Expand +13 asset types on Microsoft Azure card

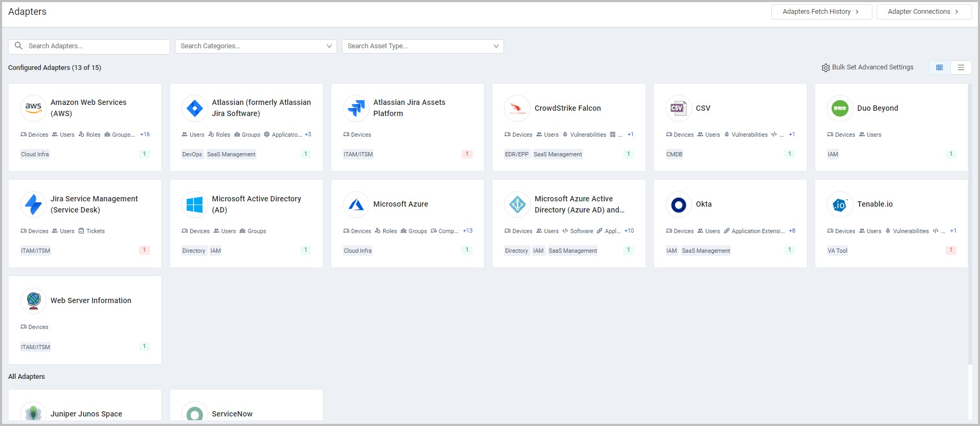coord(467,231)
